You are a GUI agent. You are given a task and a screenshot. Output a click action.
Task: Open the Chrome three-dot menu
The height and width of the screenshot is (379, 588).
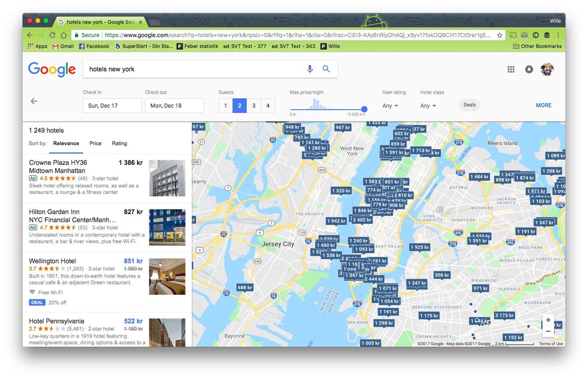click(558, 35)
